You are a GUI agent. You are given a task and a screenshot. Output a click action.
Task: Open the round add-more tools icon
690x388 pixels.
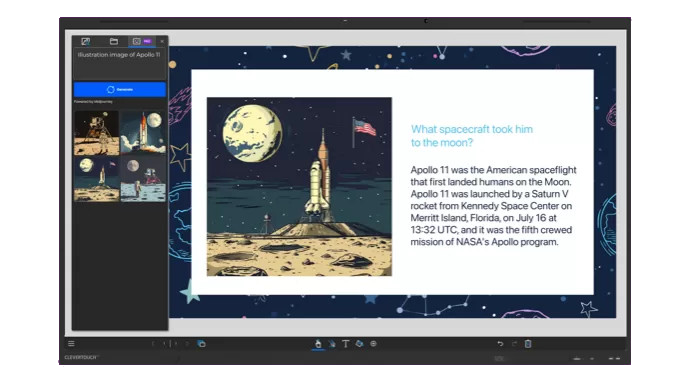pyautogui.click(x=373, y=344)
